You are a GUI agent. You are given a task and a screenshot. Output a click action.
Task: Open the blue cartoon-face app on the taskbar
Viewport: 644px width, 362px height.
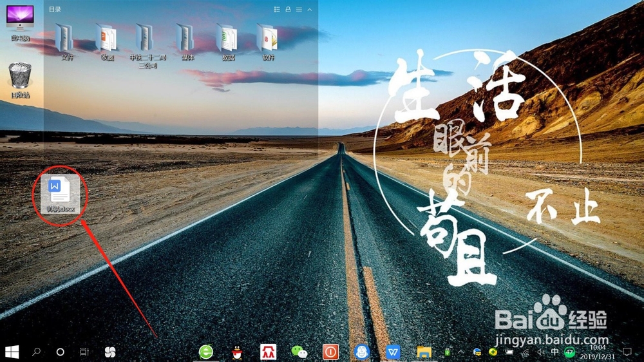coord(361,352)
